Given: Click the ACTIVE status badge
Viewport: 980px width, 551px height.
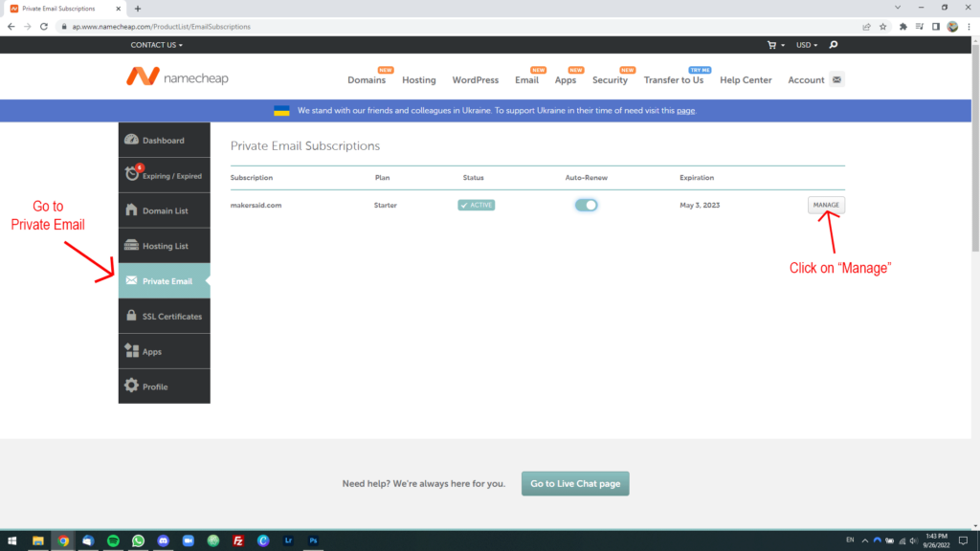Looking at the screenshot, I should (477, 205).
